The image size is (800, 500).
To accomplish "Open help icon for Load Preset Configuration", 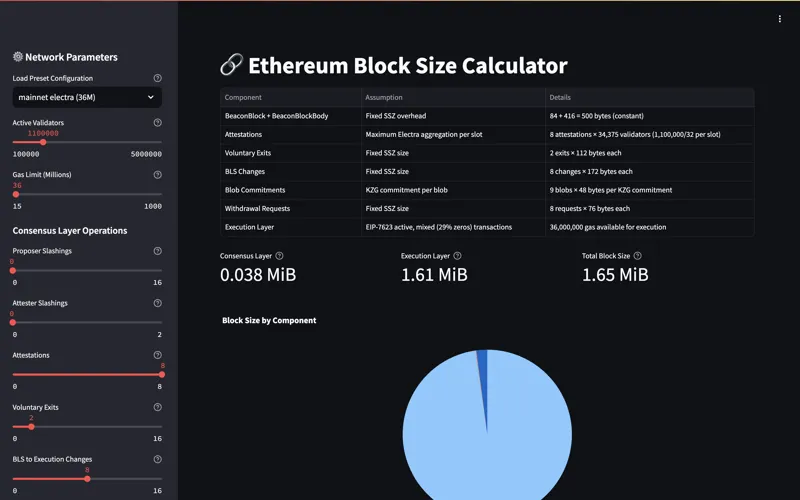I will [158, 78].
